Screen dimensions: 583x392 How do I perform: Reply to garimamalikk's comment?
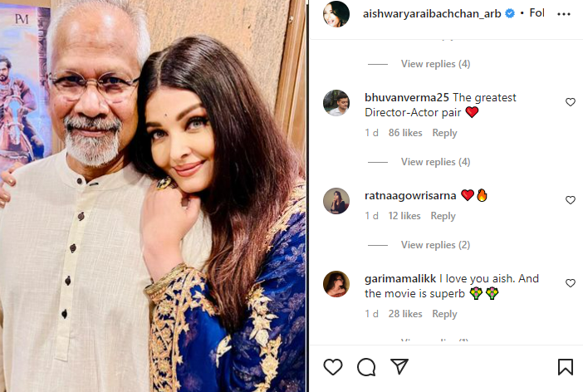[444, 314]
